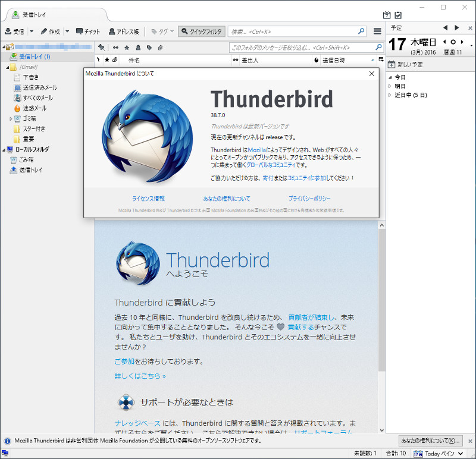476x459 pixels.
Task: Open the タグ tag dropdown
Action: [x=162, y=32]
